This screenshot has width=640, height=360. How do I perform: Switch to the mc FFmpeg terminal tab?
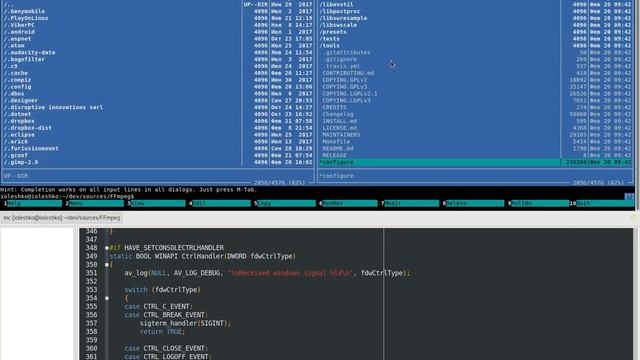(62, 218)
